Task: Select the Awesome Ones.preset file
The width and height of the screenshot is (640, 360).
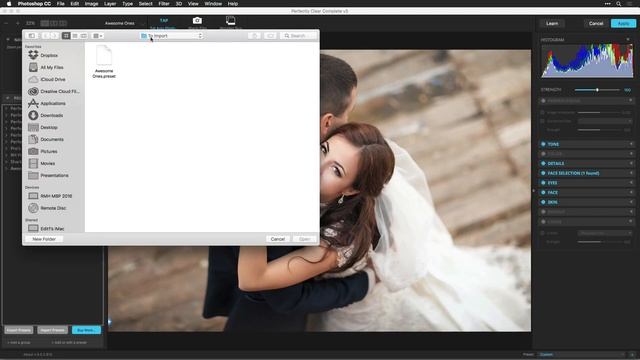Action: coord(104,62)
